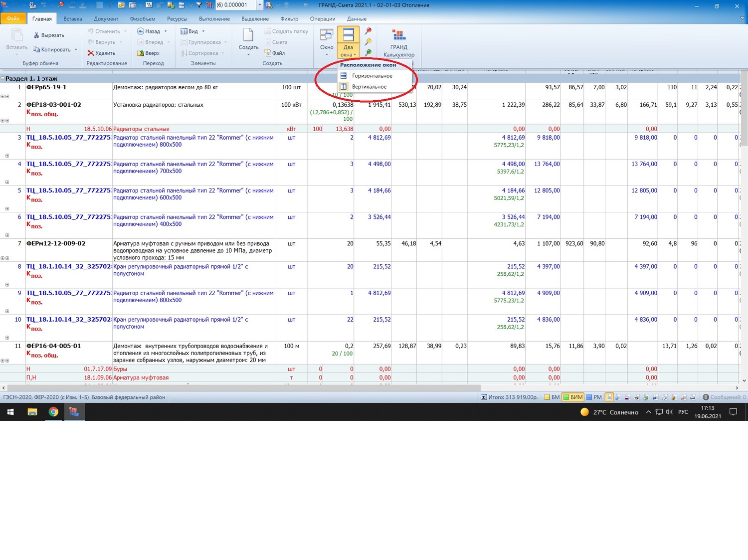The image size is (748, 560).
Task: Open the Вид dropdown
Action: pyautogui.click(x=192, y=31)
